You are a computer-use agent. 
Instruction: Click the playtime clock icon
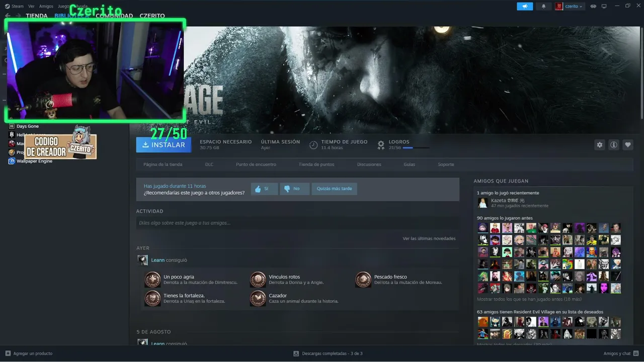pyautogui.click(x=313, y=145)
